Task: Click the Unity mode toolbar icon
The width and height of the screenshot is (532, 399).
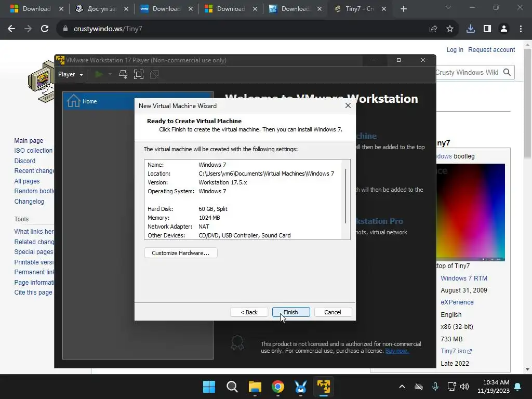Action: point(154,74)
